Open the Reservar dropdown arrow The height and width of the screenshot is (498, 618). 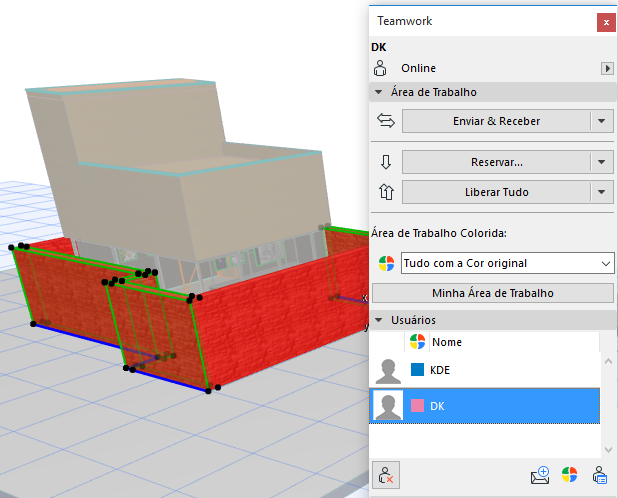click(x=601, y=162)
